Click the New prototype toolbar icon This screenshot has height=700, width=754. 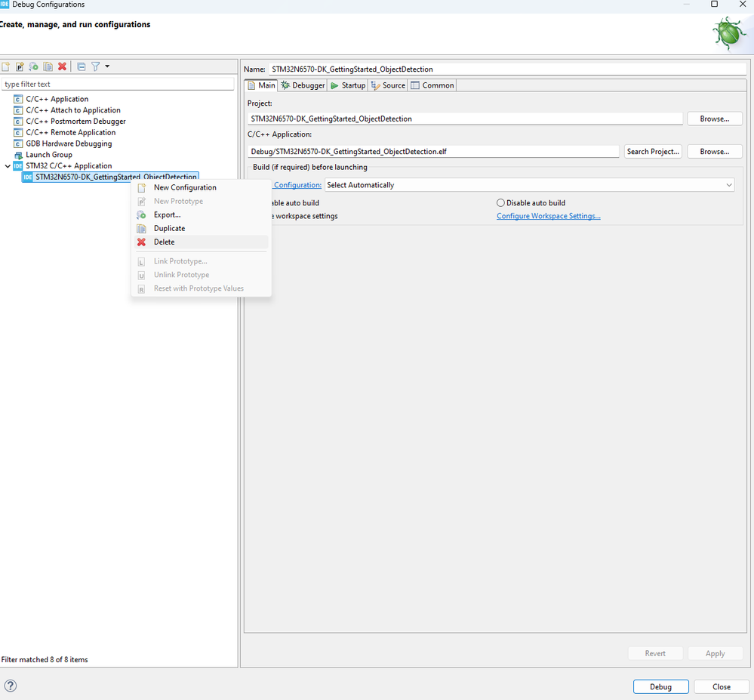pyautogui.click(x=20, y=66)
